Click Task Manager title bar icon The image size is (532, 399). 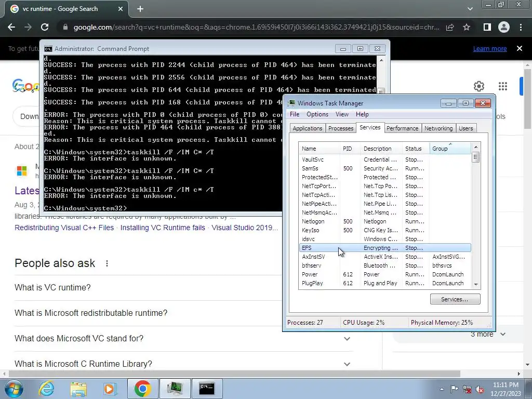(x=291, y=103)
